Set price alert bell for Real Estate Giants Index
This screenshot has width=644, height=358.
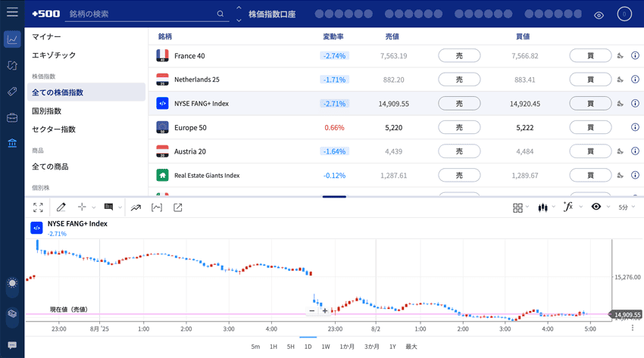point(621,175)
